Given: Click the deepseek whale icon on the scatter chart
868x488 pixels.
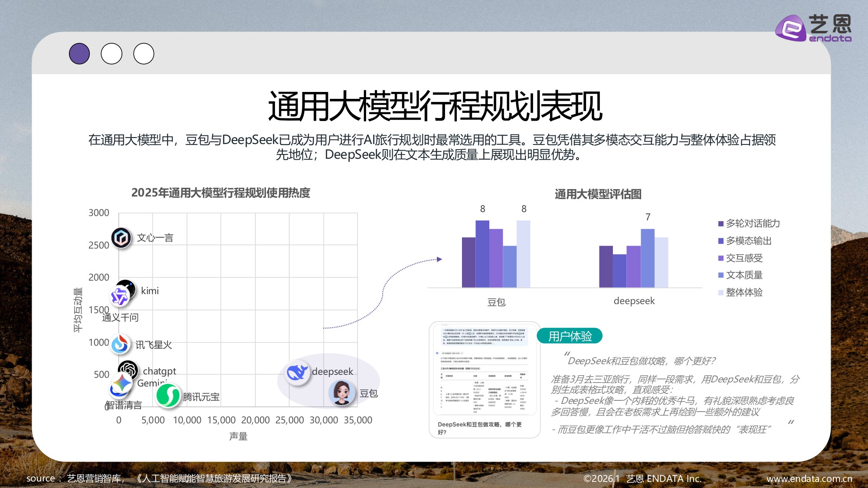Looking at the screenshot, I should (x=297, y=371).
